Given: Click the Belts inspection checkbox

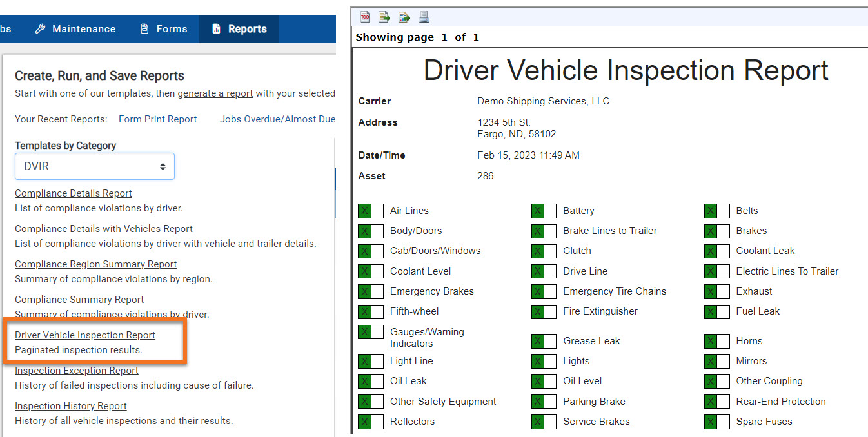Looking at the screenshot, I should pos(717,211).
